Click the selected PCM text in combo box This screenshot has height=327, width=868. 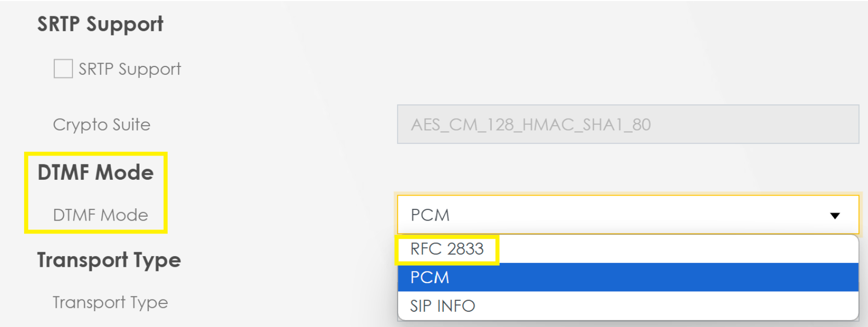430,215
